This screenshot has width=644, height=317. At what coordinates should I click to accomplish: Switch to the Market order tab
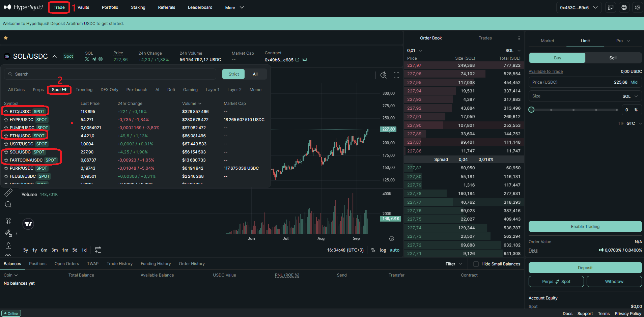(x=547, y=41)
